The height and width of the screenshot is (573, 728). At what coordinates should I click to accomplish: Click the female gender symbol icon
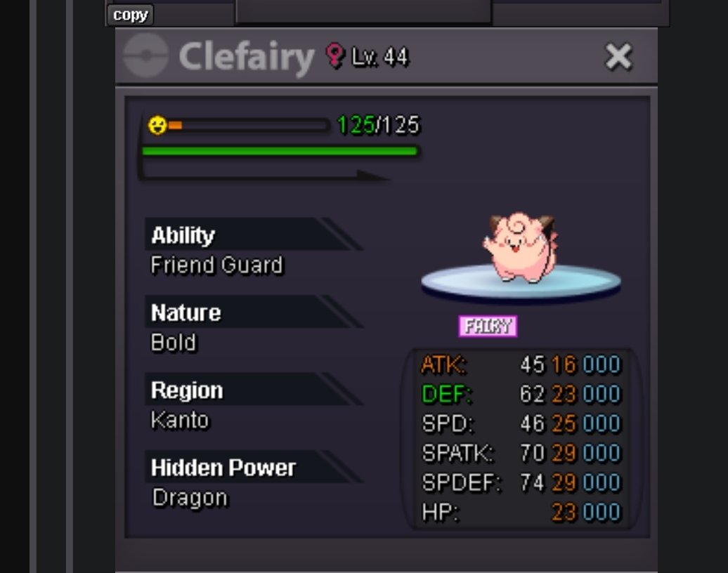click(x=334, y=55)
